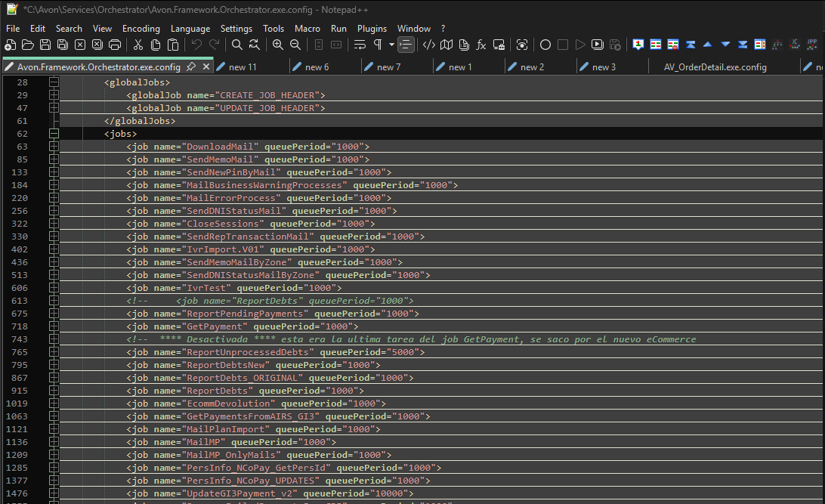Click the Playback macro triangle icon
The image size is (825, 504).
[579, 45]
